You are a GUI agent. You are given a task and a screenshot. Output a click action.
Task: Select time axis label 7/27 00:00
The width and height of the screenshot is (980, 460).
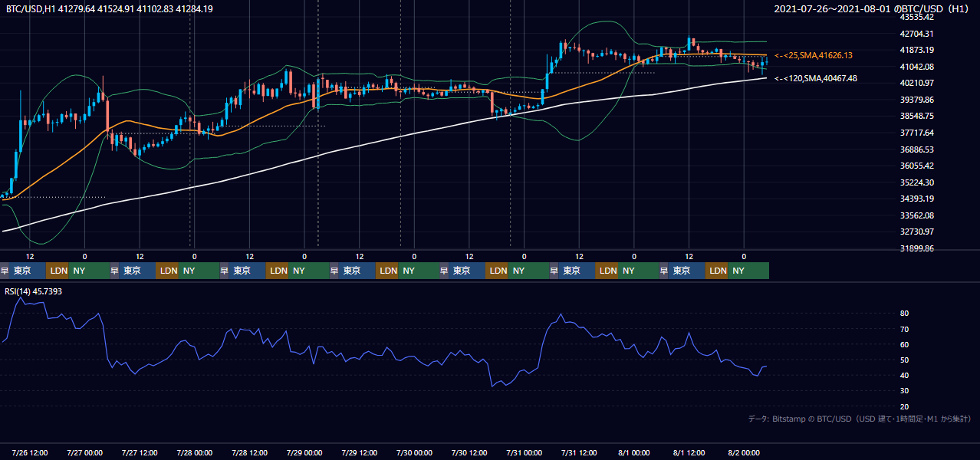coord(85,452)
